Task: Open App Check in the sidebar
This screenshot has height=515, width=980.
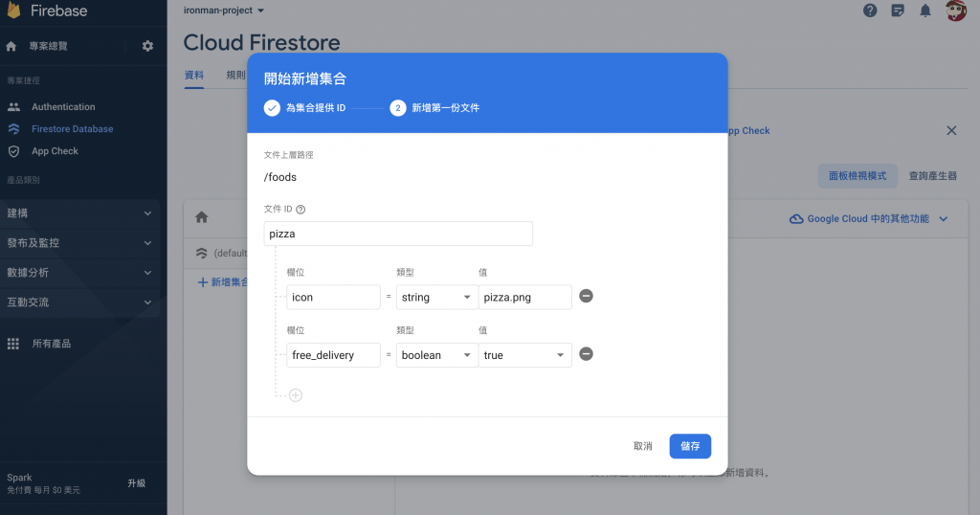Action: click(55, 151)
